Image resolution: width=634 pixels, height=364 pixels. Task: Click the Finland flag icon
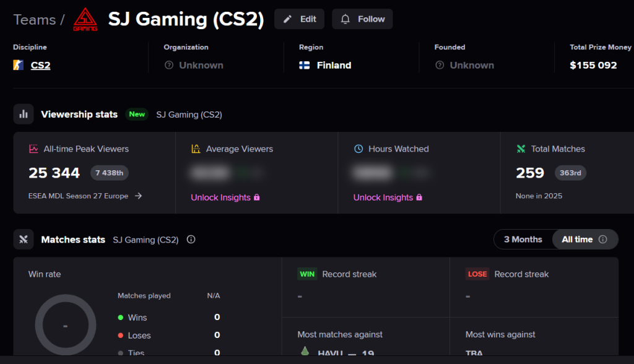pos(305,65)
